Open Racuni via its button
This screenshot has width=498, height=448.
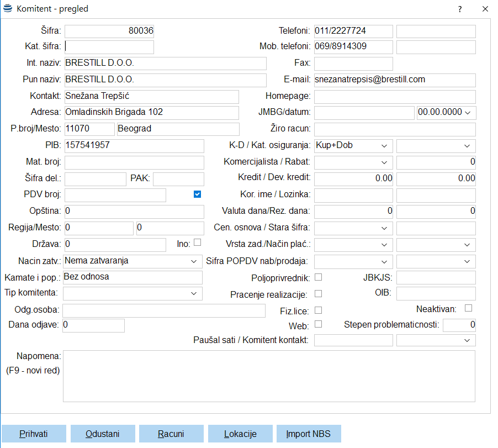171,434
